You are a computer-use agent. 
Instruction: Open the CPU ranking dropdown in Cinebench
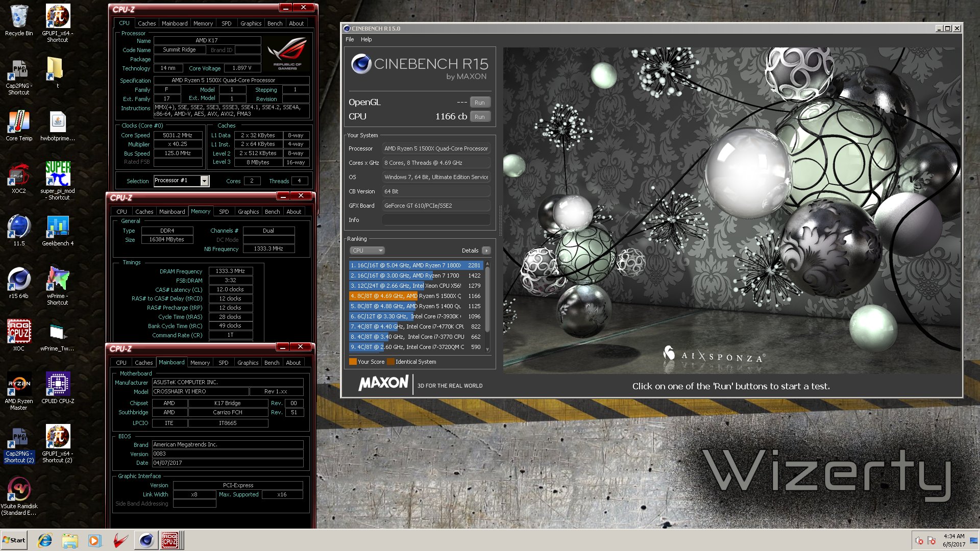click(367, 251)
